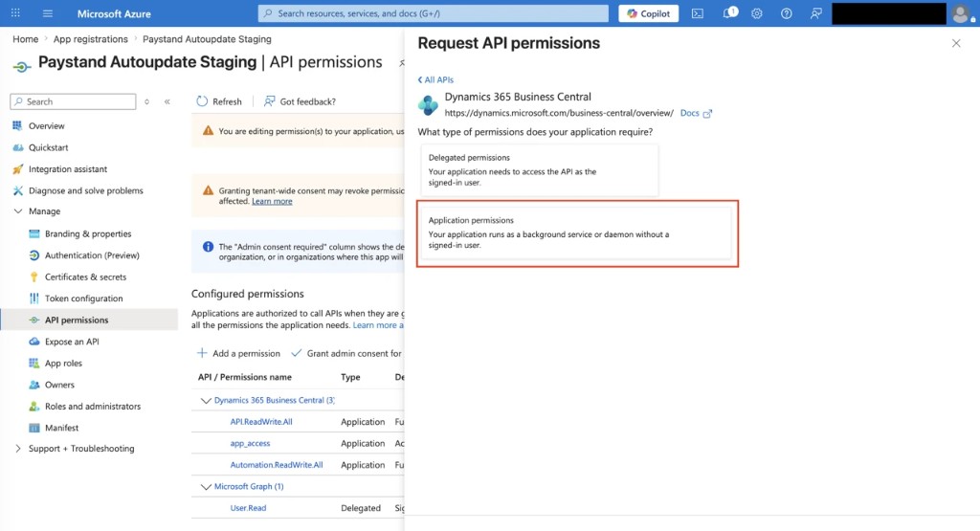The image size is (980, 531).
Task: Click the Integration assistant rocket icon
Action: tap(17, 168)
